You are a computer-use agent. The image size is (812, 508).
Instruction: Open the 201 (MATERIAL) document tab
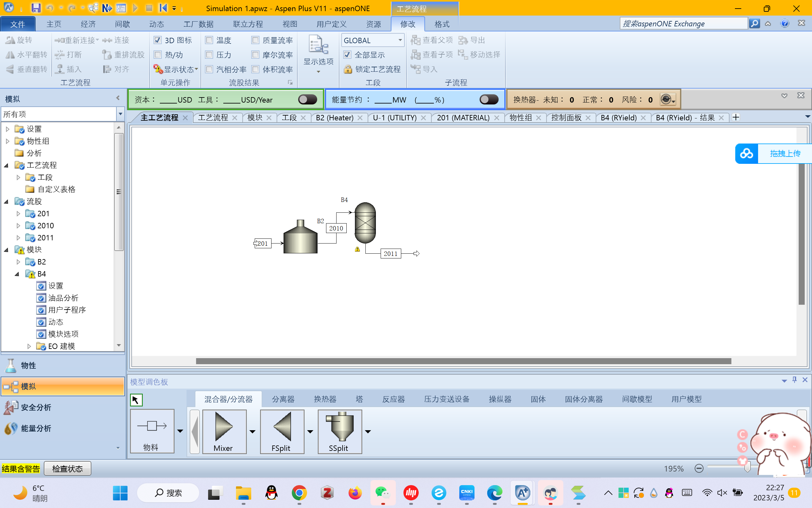pos(463,117)
